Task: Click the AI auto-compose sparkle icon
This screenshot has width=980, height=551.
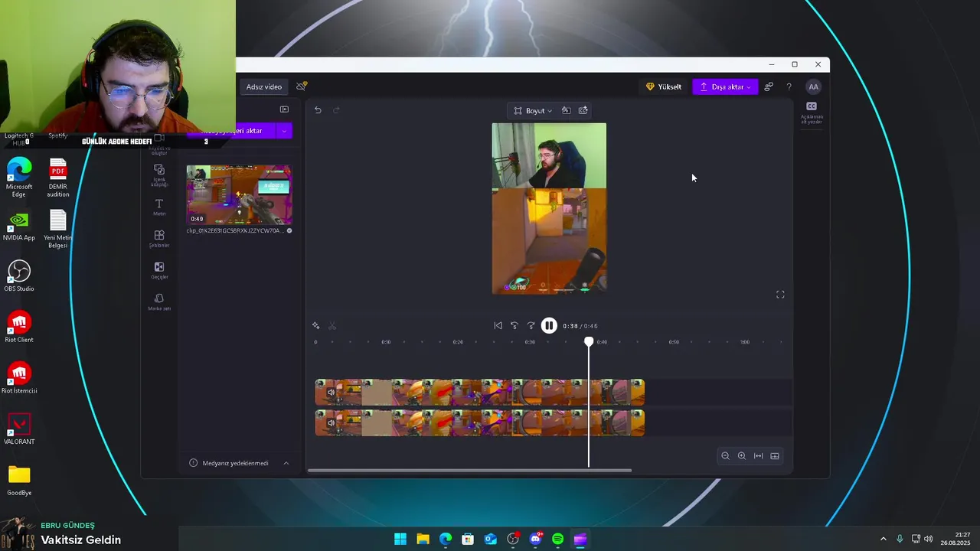Action: (315, 326)
